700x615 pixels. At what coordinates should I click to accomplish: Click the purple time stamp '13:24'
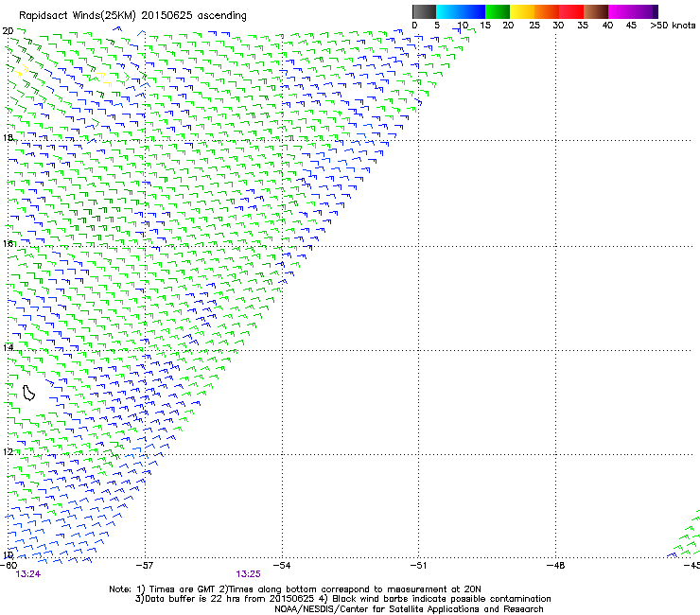point(28,574)
